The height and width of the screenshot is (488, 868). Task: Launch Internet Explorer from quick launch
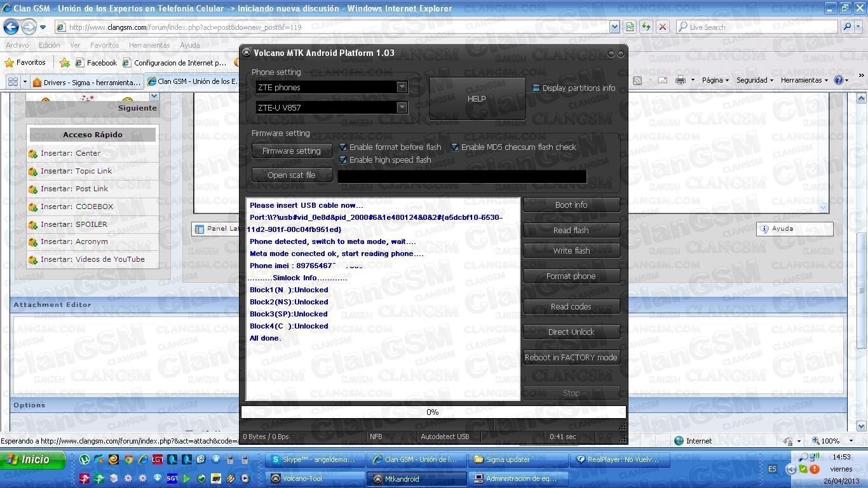click(143, 459)
